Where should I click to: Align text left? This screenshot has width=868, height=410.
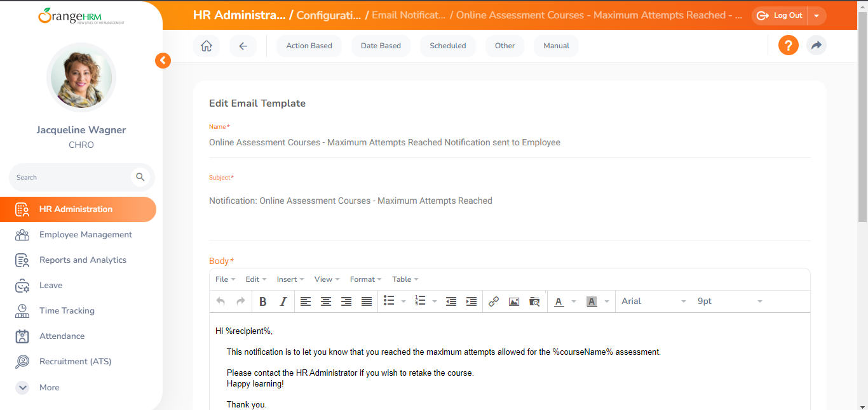(x=306, y=301)
